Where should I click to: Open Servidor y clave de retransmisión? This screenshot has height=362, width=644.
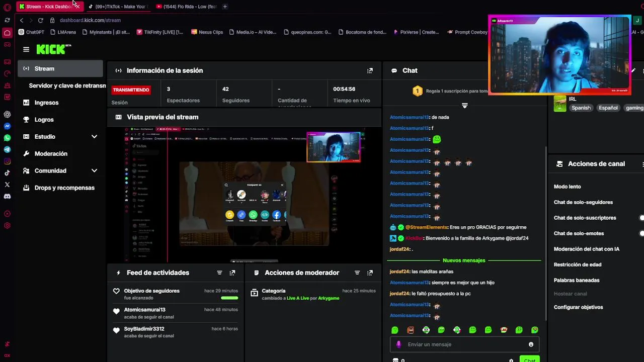click(67, 86)
